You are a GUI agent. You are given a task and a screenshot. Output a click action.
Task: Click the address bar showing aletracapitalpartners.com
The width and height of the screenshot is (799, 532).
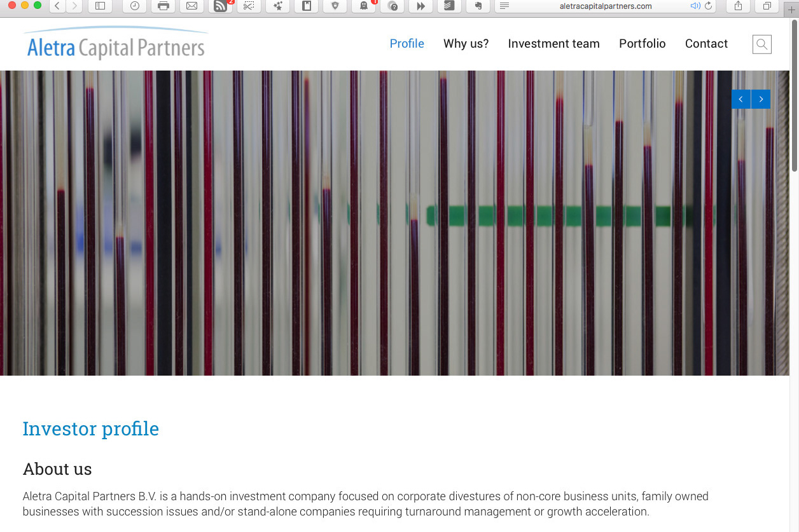606,6
